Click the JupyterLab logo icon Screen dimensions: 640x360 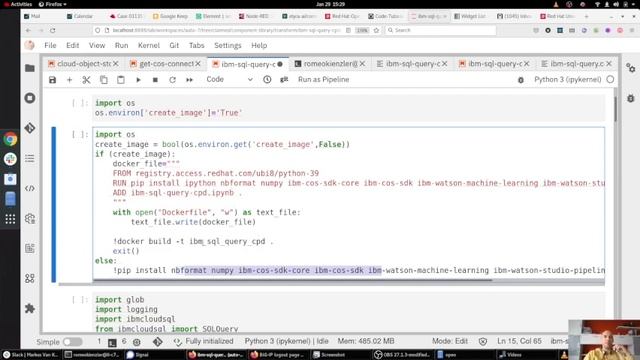[x=29, y=45]
